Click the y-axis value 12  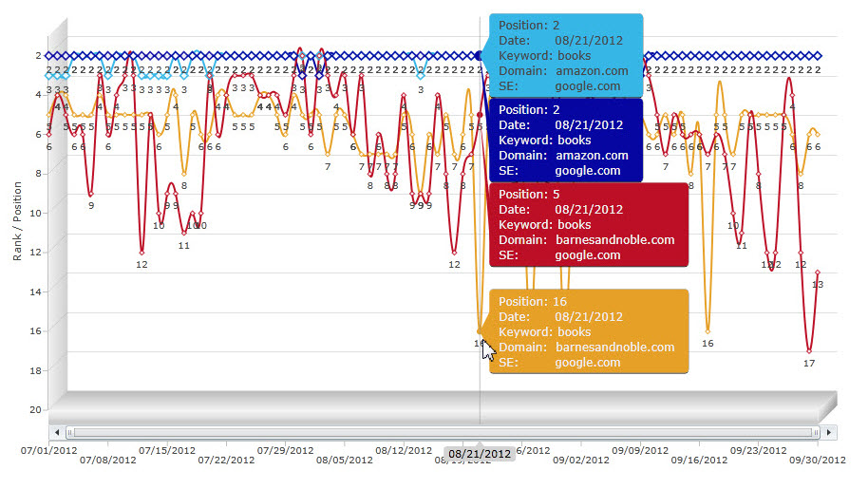click(x=35, y=252)
